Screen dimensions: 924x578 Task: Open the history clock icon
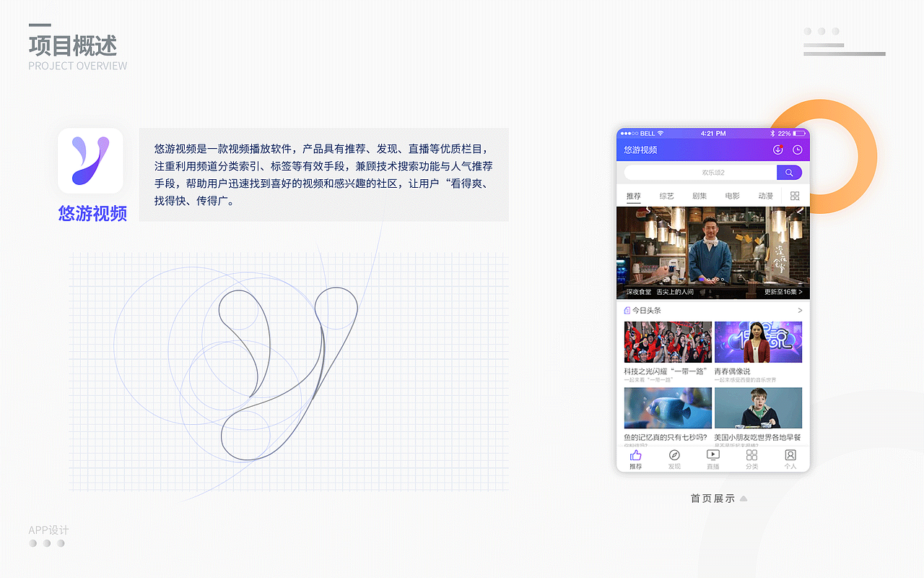pos(798,150)
